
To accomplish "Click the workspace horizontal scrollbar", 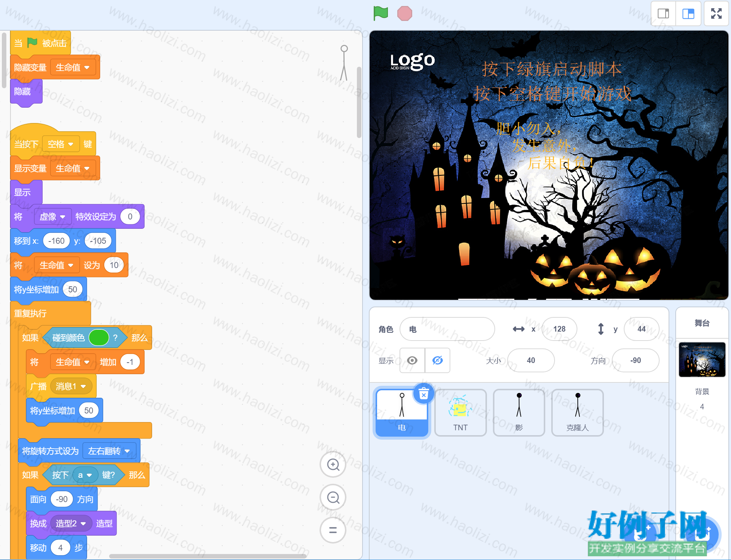I will pos(208,556).
